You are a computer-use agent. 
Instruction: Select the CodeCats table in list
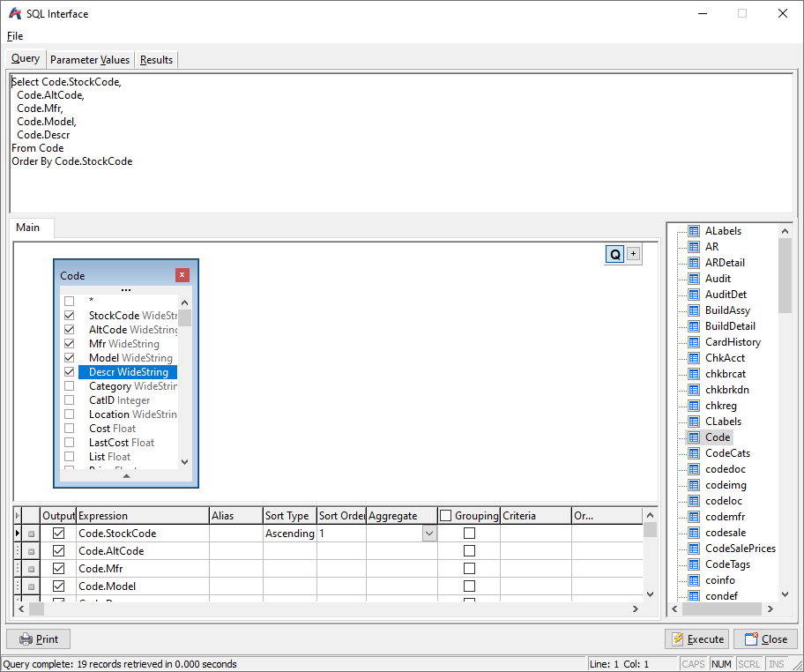tap(727, 453)
